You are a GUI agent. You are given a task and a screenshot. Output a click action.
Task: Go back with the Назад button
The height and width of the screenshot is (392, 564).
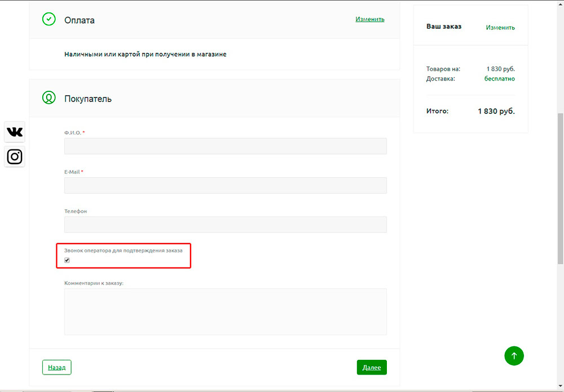57,367
